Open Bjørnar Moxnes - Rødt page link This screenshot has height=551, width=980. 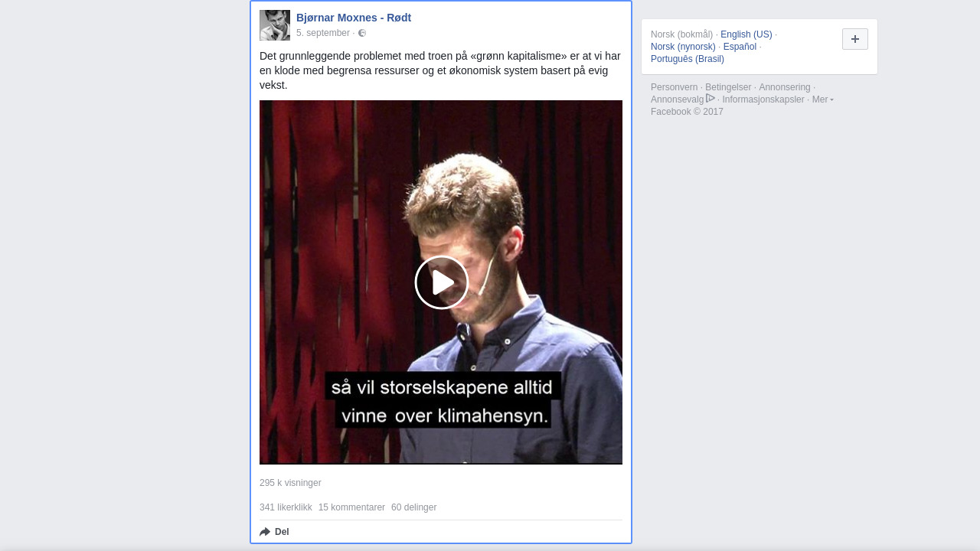[x=354, y=18]
